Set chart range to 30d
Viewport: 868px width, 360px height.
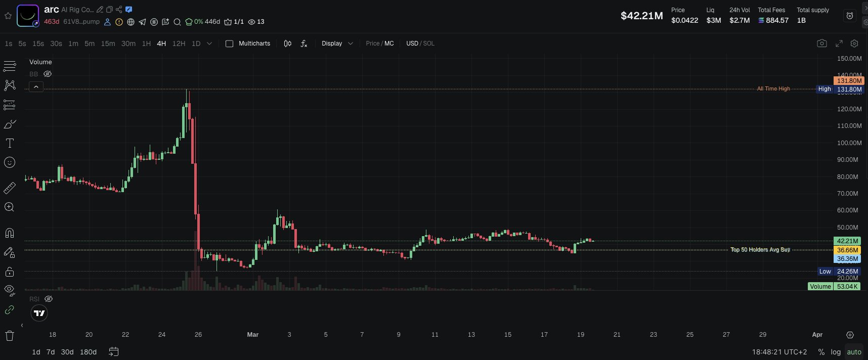point(67,352)
